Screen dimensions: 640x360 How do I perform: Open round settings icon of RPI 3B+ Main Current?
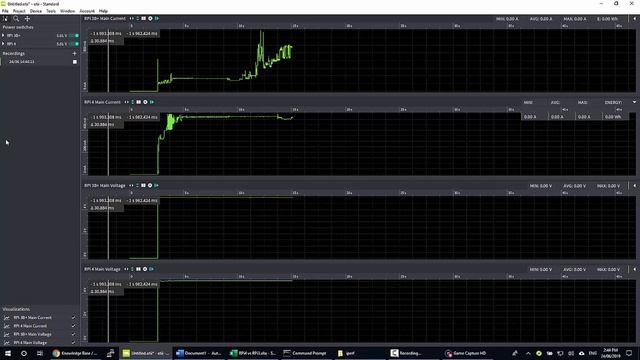tap(150, 18)
